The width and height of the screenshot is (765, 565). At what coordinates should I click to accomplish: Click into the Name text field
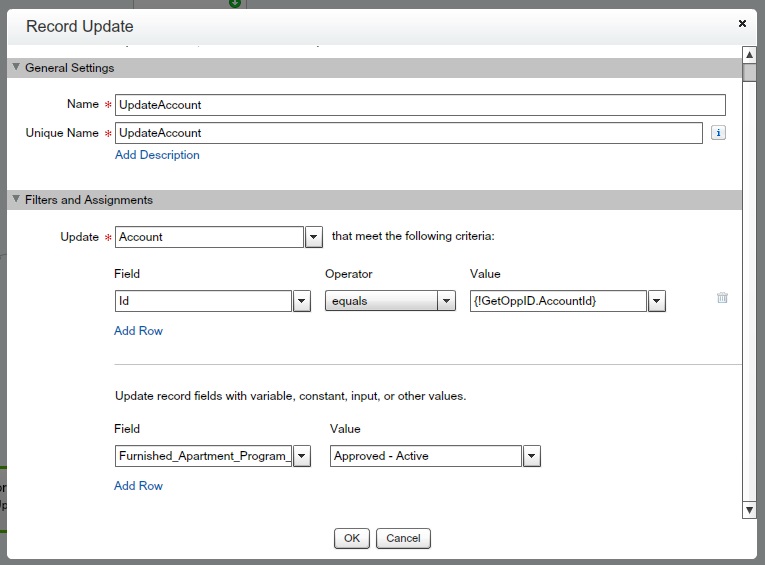coord(420,105)
